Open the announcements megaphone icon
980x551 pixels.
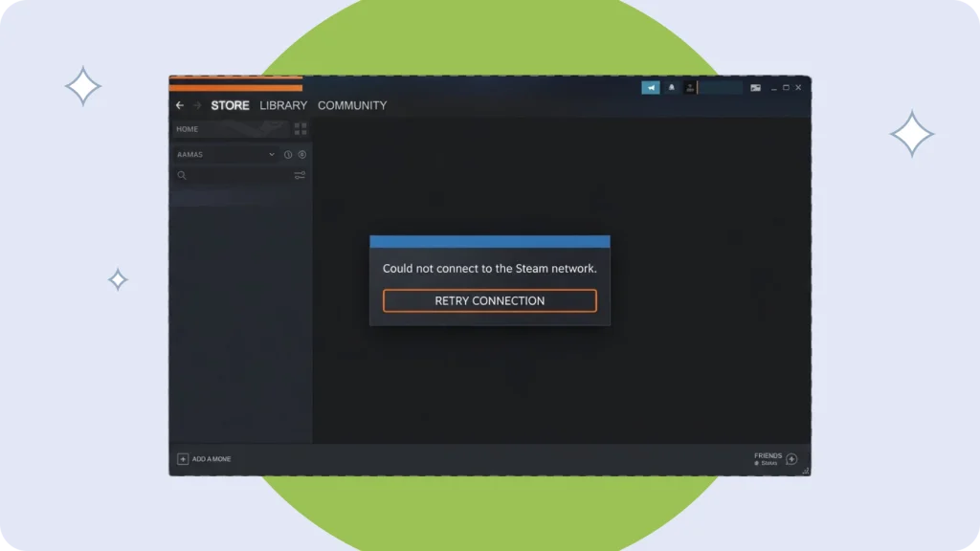click(x=651, y=88)
